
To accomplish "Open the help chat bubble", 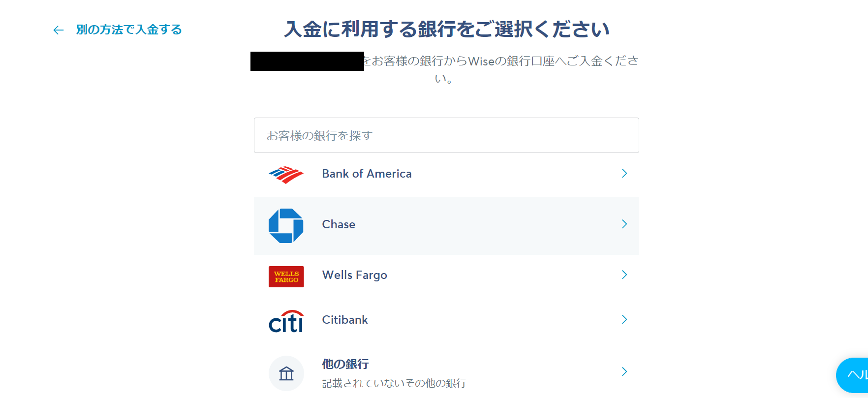I will tap(852, 375).
